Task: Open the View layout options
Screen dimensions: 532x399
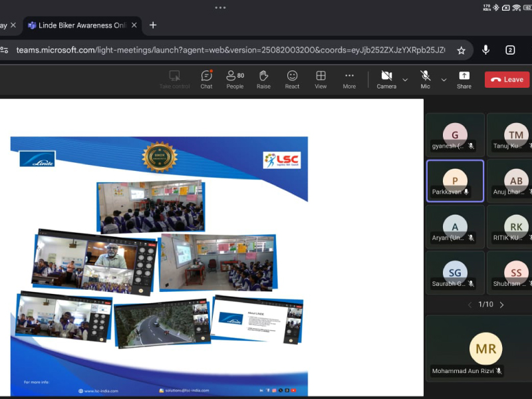Action: [321, 79]
